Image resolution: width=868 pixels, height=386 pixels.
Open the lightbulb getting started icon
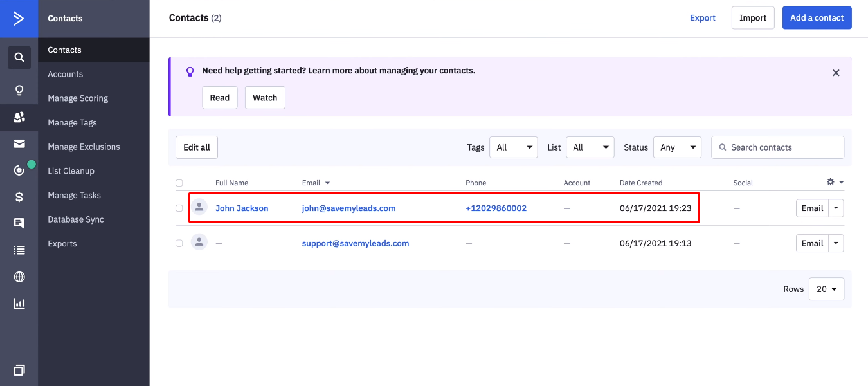[x=19, y=90]
